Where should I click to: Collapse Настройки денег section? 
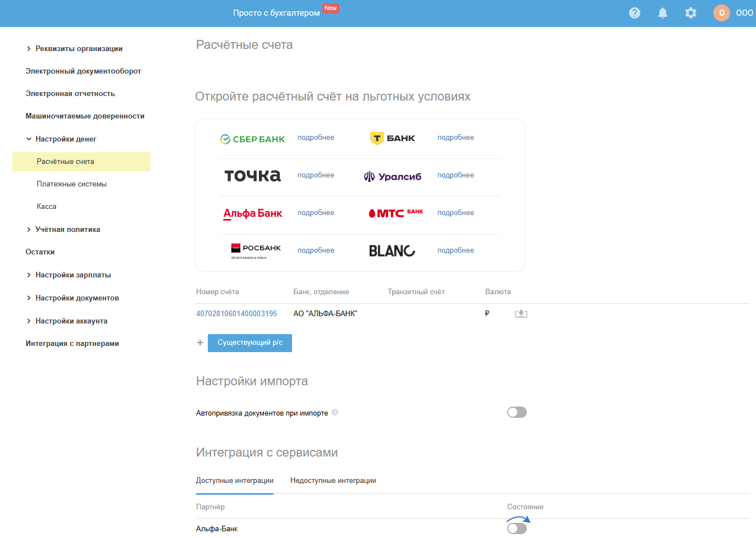(29, 139)
